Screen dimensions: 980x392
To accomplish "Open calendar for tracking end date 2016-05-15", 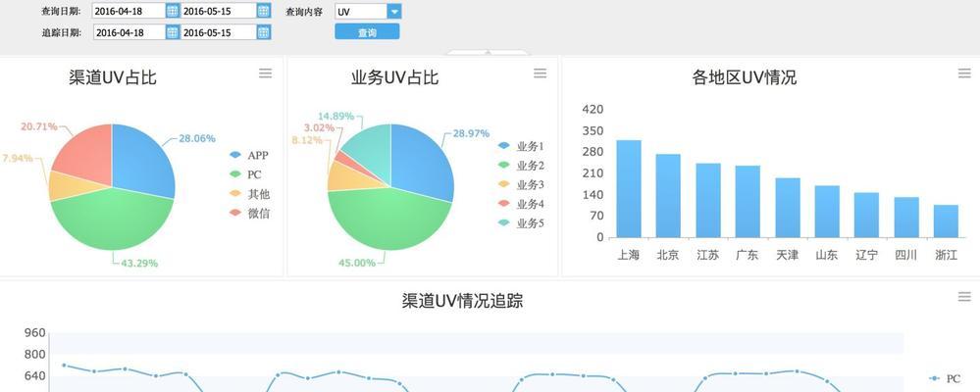I will pos(264,32).
